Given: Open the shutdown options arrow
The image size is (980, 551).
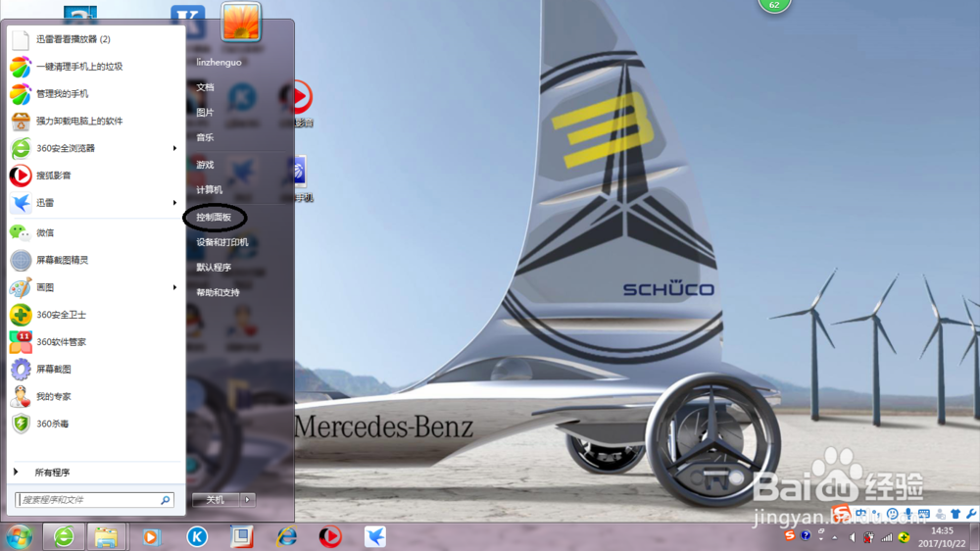Looking at the screenshot, I should click(x=248, y=500).
